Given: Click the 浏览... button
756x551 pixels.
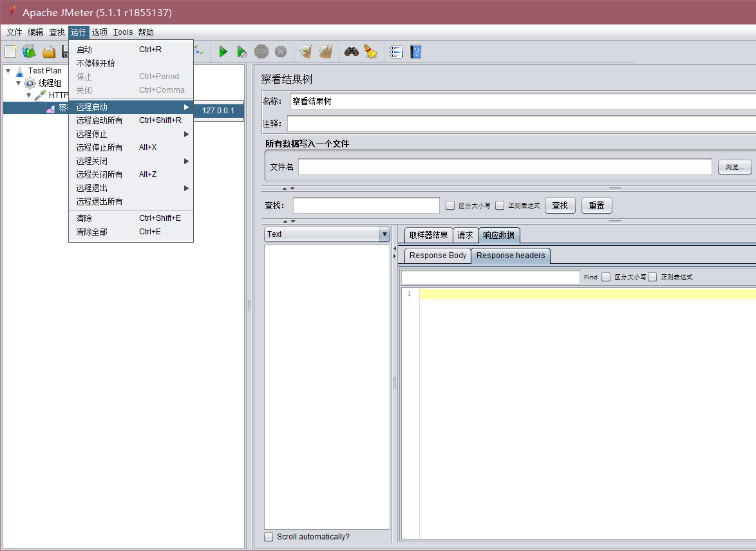Looking at the screenshot, I should point(735,167).
